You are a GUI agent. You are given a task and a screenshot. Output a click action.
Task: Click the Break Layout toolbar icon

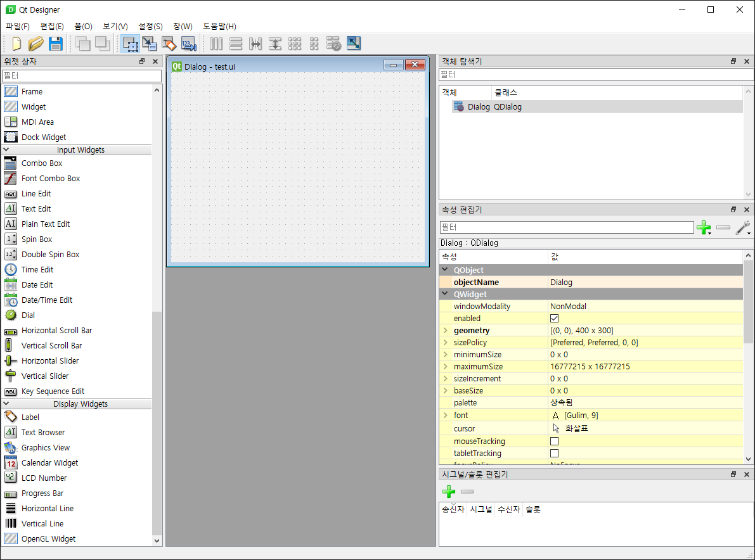pyautogui.click(x=333, y=44)
